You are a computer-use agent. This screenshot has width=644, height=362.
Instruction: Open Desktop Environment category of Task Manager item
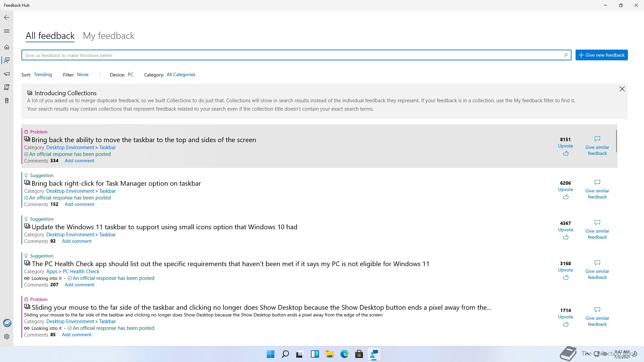click(70, 191)
